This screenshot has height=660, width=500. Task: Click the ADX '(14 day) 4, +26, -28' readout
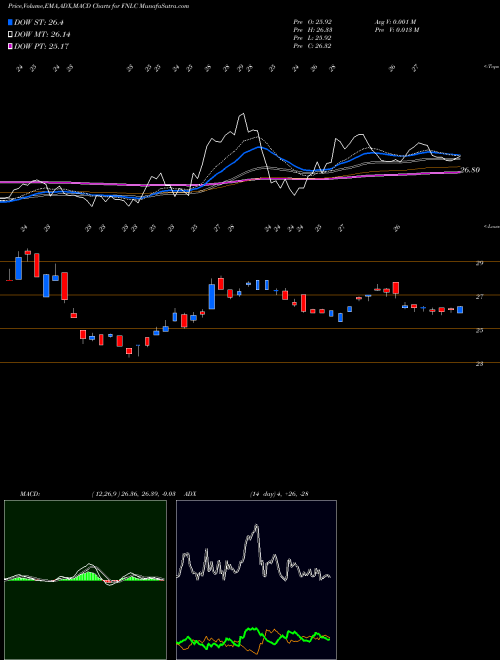coord(279,494)
